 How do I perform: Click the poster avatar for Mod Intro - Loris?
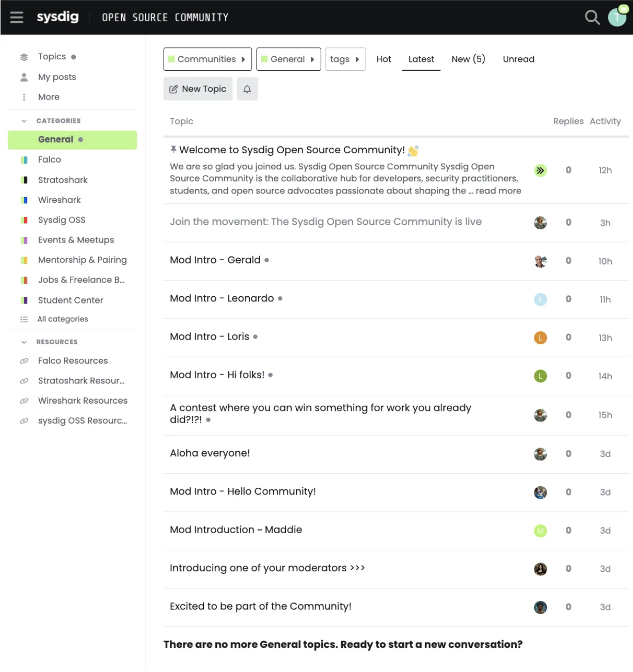(540, 338)
